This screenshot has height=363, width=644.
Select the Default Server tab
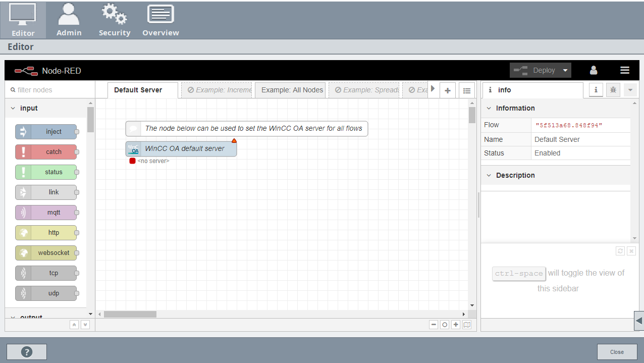coord(138,90)
